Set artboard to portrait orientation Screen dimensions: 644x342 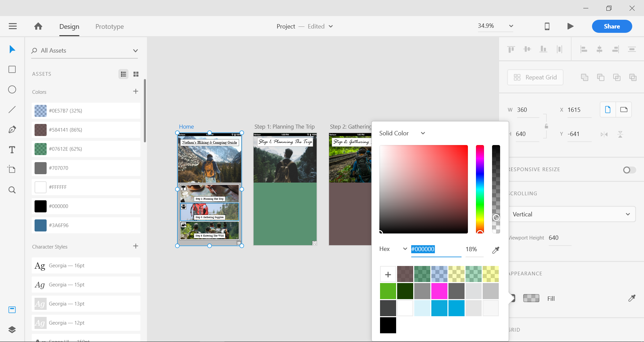[608, 110]
